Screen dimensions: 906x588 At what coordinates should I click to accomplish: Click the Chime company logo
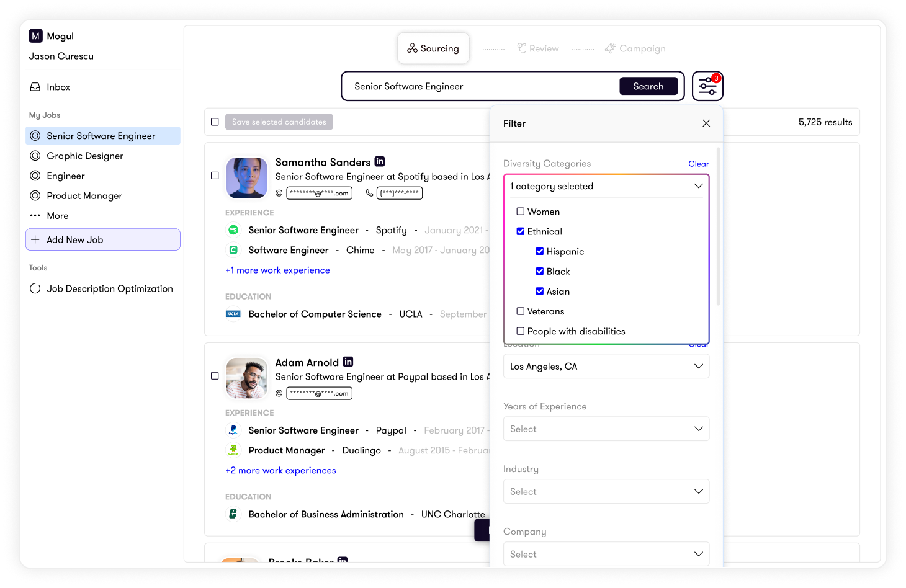click(x=233, y=250)
